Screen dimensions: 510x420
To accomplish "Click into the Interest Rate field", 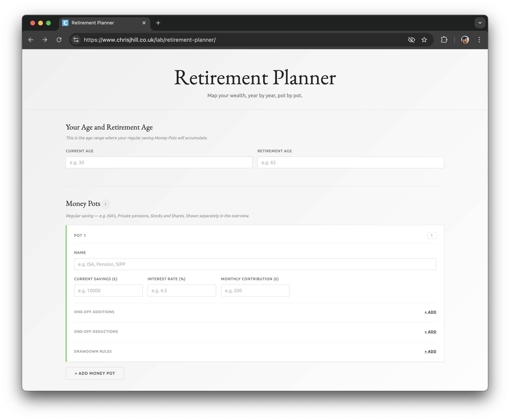I will [182, 290].
